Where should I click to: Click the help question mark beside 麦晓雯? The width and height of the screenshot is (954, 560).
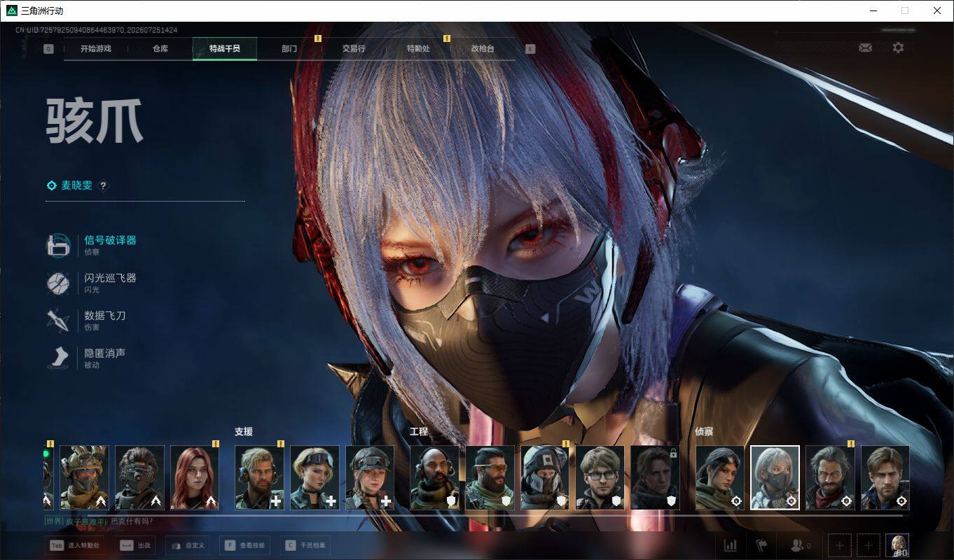[x=103, y=185]
